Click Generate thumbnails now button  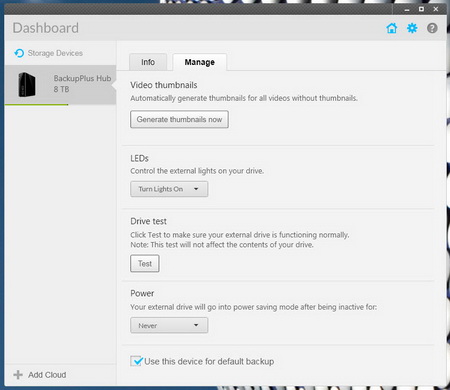pos(179,119)
